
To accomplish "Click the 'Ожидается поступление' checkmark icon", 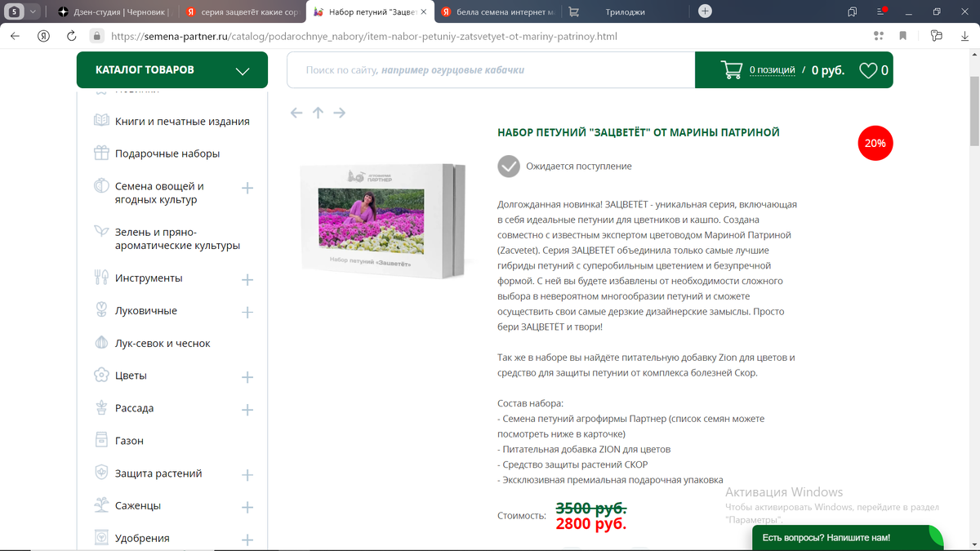I will [509, 166].
